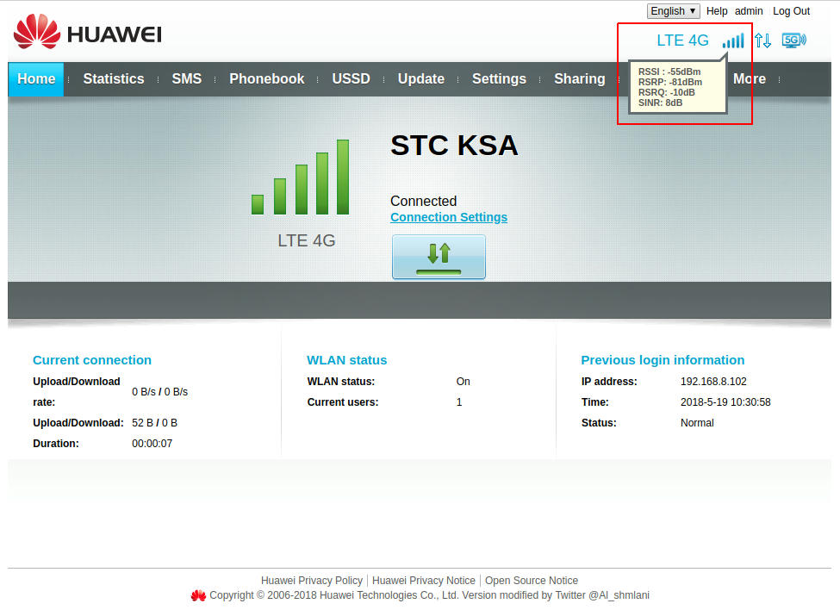
Task: Open the Phonebook tab
Action: click(267, 79)
